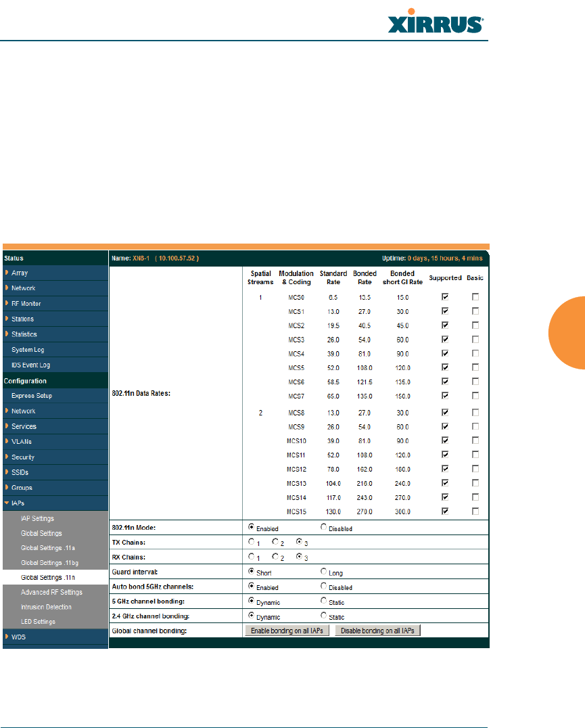The image size is (585, 728).
Task: Open Global Settings .11bg page
Action: coord(49,563)
